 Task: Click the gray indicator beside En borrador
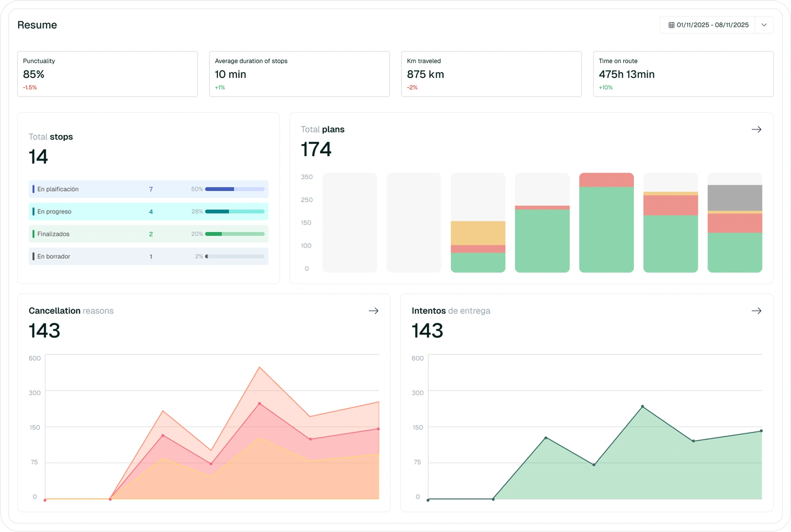pos(33,256)
